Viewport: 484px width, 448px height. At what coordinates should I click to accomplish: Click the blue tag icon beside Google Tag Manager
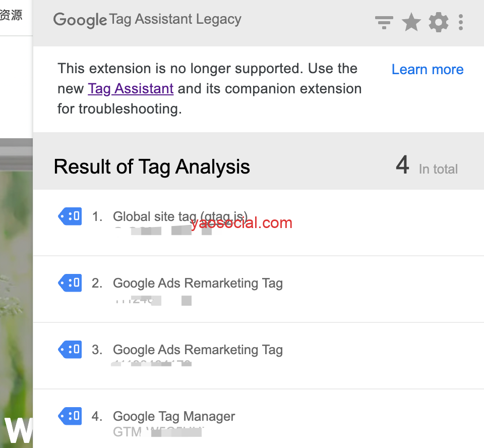pyautogui.click(x=70, y=416)
